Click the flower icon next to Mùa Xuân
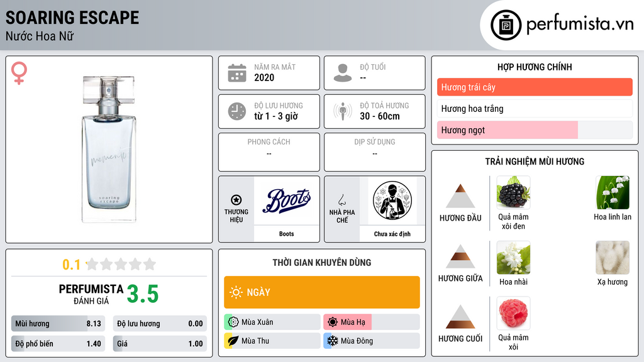The height and width of the screenshot is (362, 644). coord(233,322)
